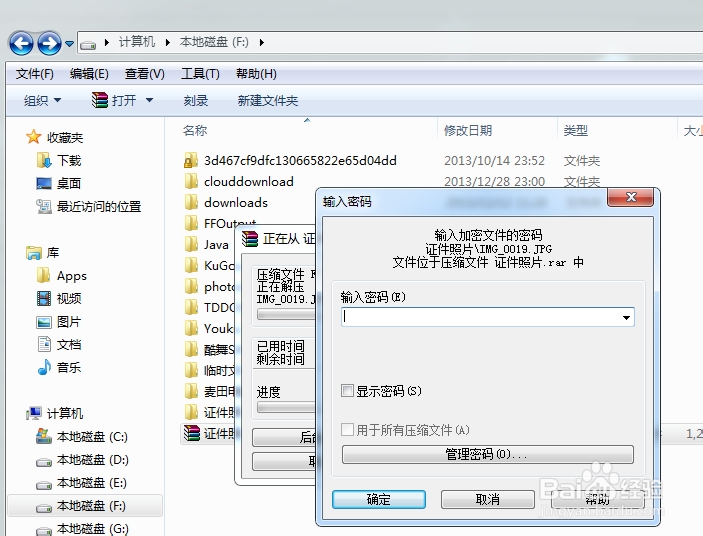703x536 pixels.
Task: Confirm password with 确定 button
Action: pyautogui.click(x=379, y=499)
